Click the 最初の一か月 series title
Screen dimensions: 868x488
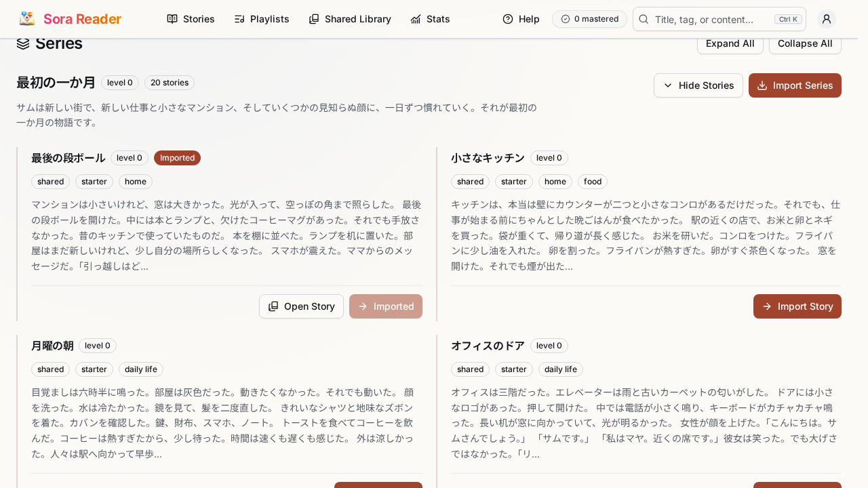56,83
